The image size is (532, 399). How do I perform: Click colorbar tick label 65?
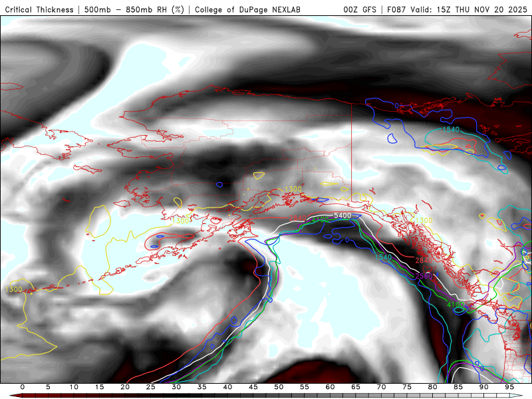coord(356,387)
